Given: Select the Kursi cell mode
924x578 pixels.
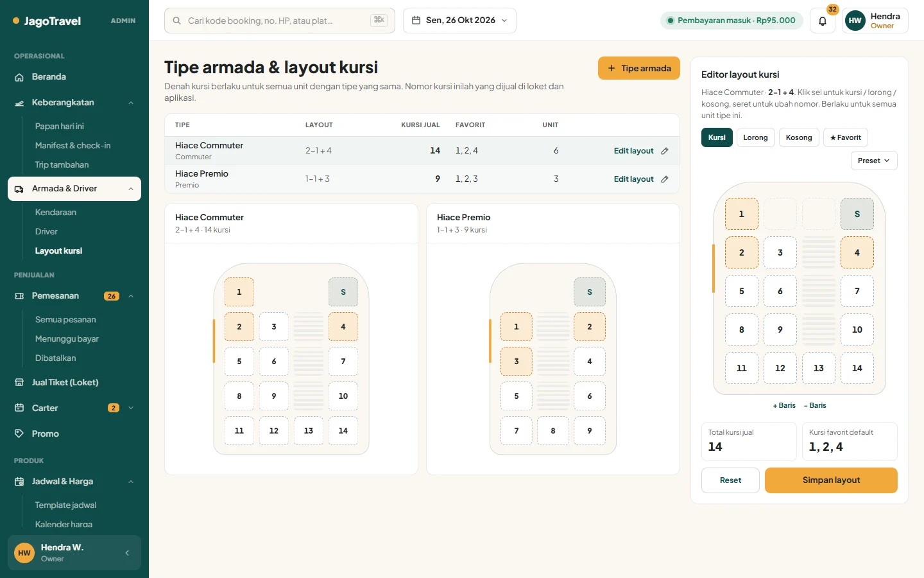Looking at the screenshot, I should 717,137.
